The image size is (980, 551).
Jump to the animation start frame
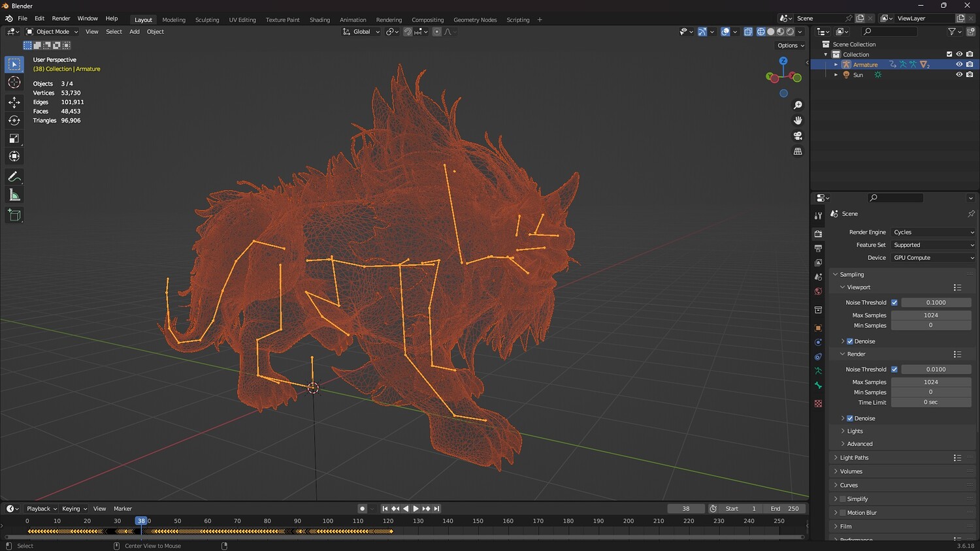click(385, 509)
